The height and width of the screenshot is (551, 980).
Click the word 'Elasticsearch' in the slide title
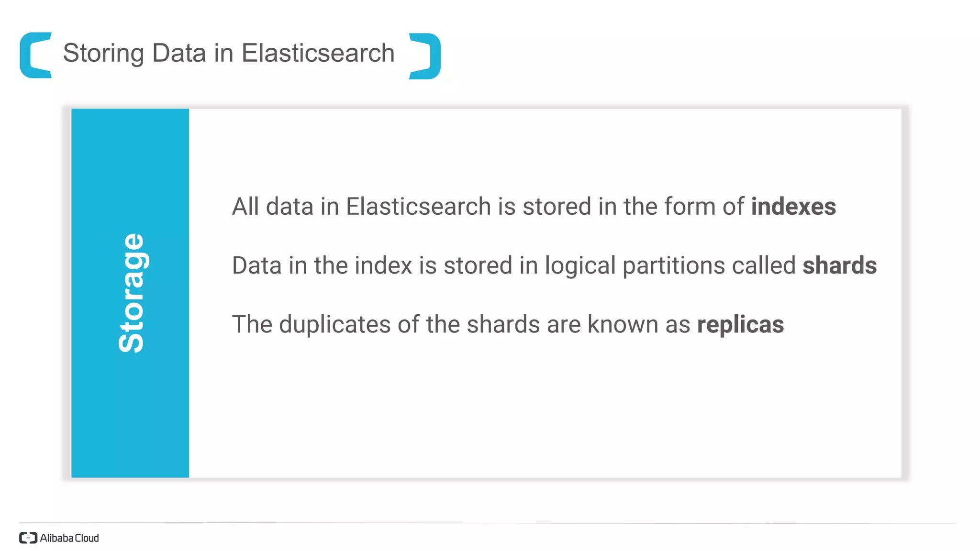pyautogui.click(x=318, y=53)
